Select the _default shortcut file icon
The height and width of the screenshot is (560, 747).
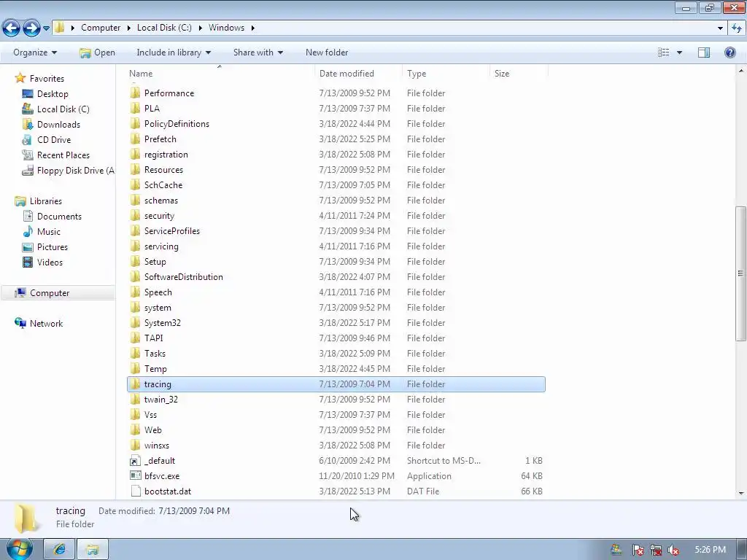135,461
